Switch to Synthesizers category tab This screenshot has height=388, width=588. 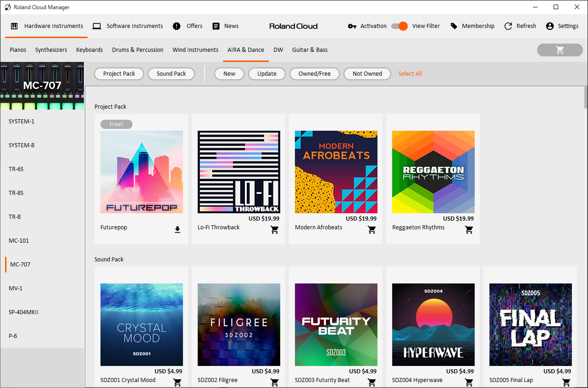51,50
